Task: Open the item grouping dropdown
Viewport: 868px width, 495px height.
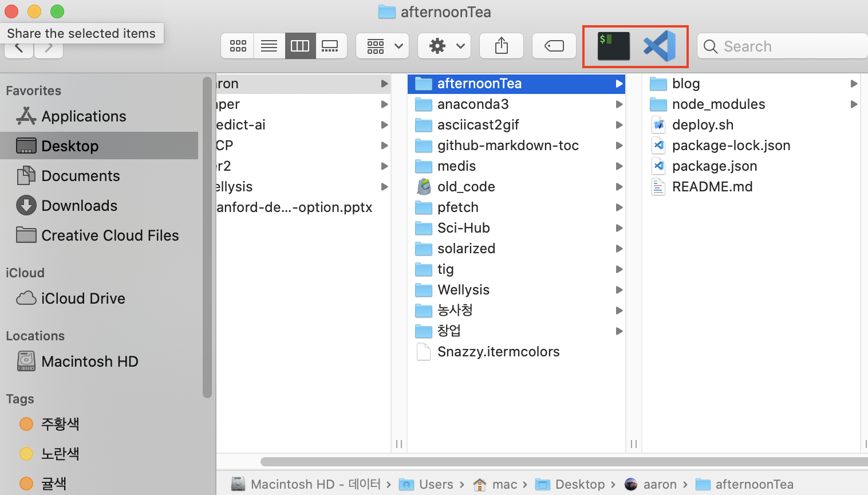Action: click(x=382, y=45)
